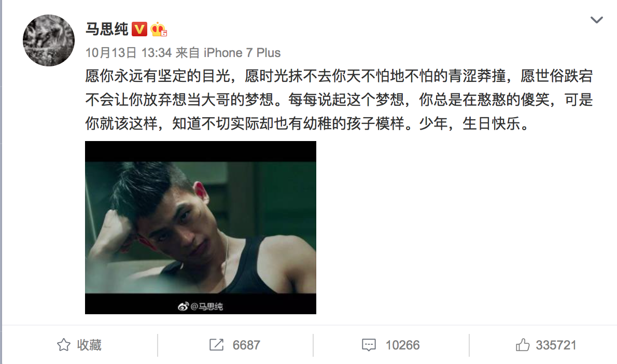617x364 pixels.
Task: Open the post options chevron menu
Action: [597, 20]
